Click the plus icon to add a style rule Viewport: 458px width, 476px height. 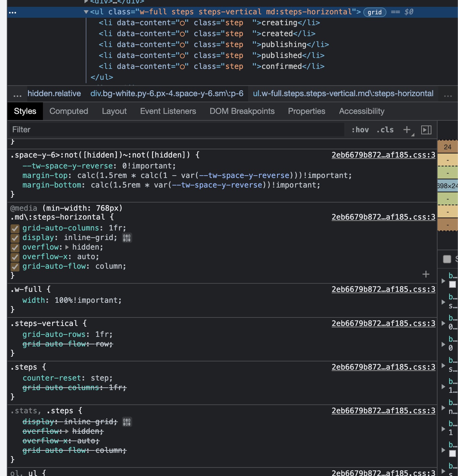pos(407,130)
